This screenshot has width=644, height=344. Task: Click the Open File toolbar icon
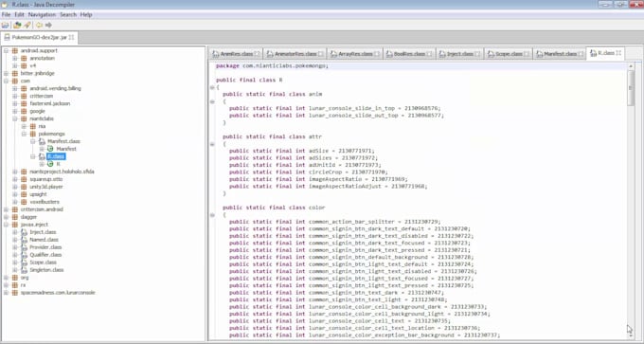coord(5,25)
